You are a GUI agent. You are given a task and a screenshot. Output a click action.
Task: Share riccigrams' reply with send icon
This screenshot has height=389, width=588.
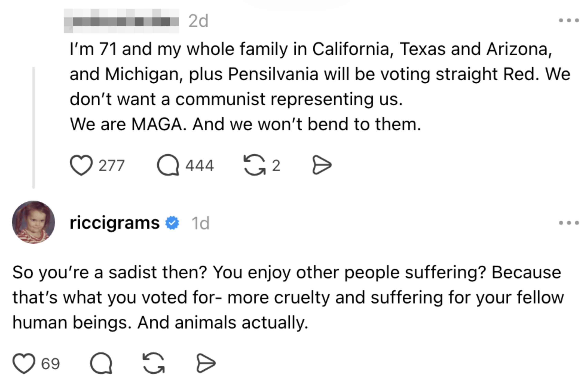[x=206, y=363]
